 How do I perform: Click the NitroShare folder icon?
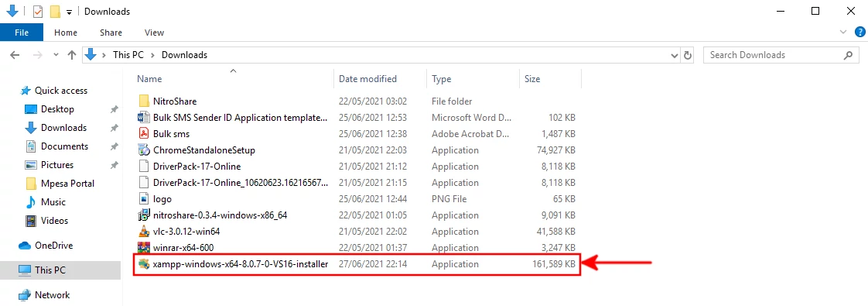coord(144,101)
